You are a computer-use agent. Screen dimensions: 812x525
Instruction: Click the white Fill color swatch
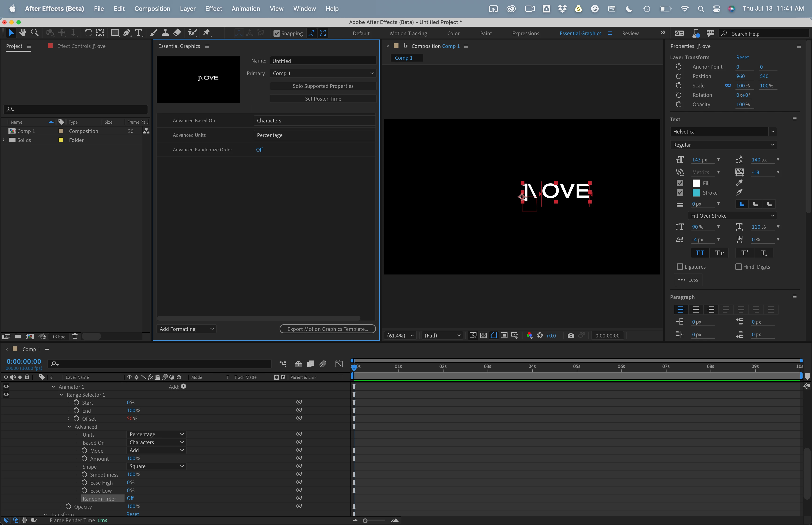[x=696, y=183]
